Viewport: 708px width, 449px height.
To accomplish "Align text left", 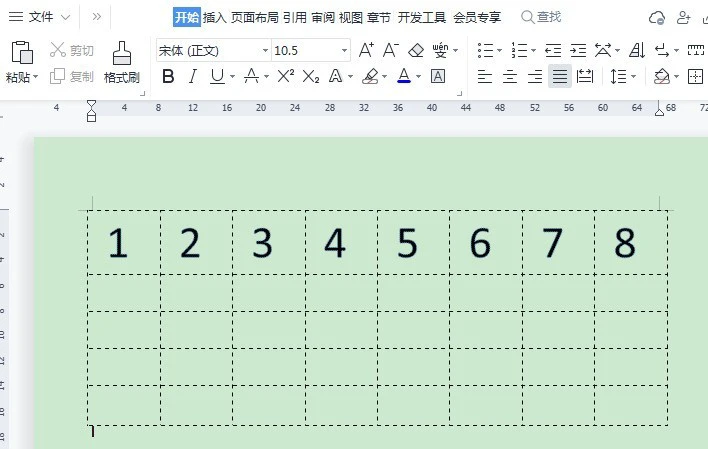I will (x=484, y=76).
